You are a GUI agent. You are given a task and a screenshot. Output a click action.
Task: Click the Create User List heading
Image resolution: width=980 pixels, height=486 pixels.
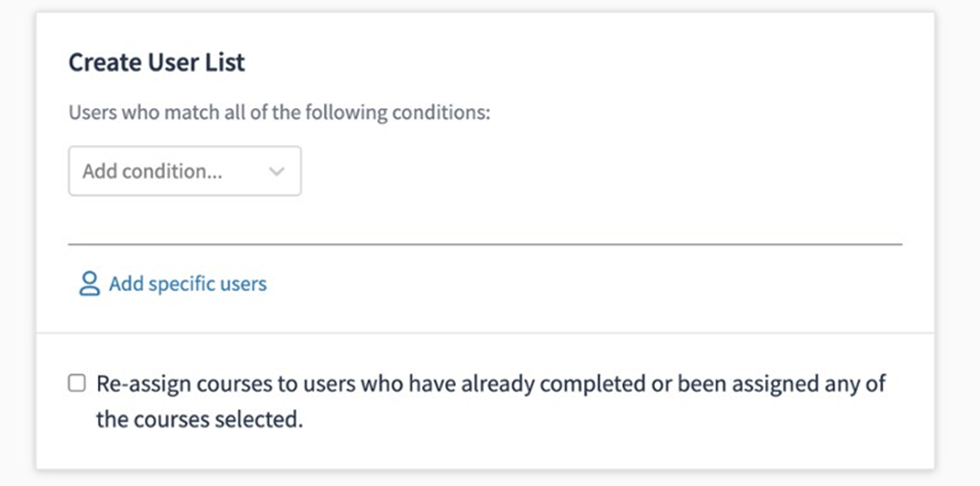point(157,62)
